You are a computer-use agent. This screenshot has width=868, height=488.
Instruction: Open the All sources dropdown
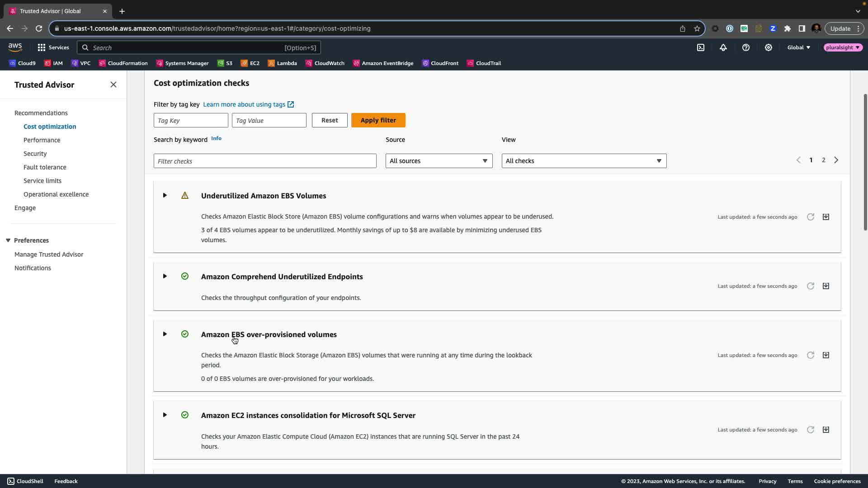439,161
